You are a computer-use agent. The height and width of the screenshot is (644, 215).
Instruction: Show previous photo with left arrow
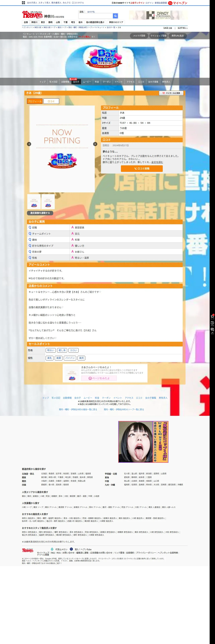29,144
